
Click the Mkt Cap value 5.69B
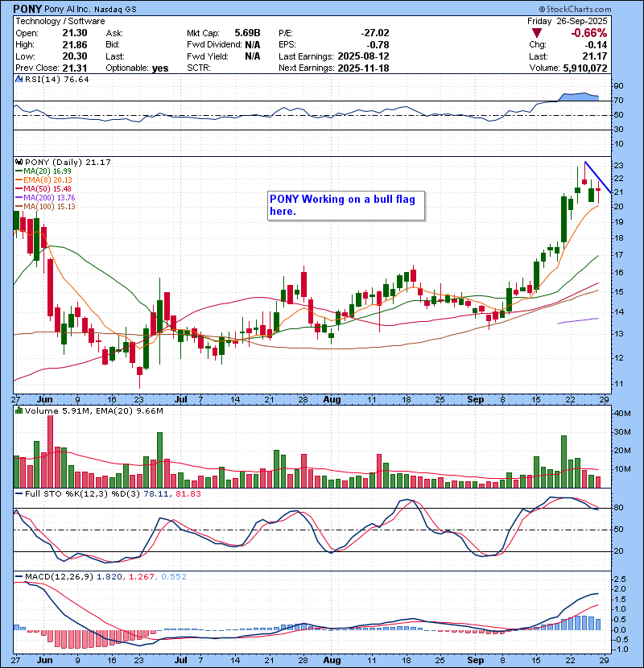coord(247,33)
